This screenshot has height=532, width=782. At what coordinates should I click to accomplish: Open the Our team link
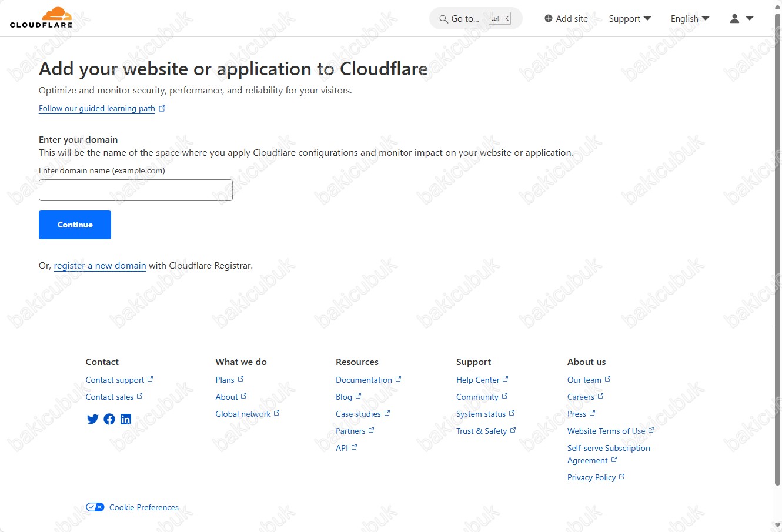[584, 380]
